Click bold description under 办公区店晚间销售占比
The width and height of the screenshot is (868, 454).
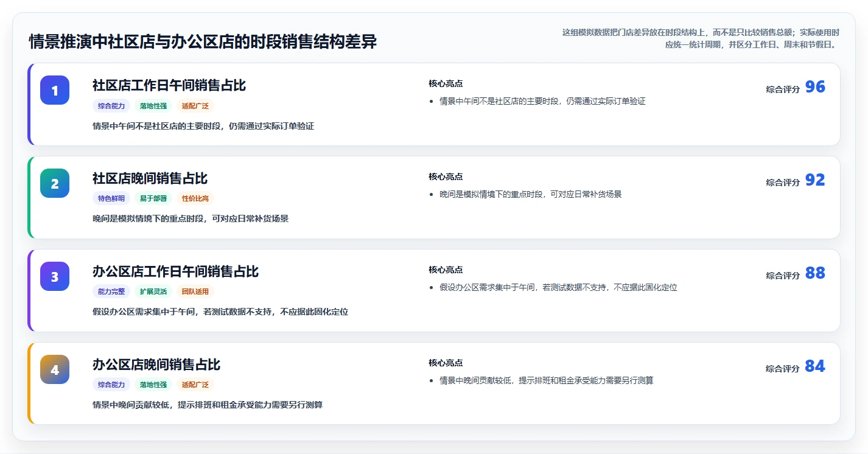pos(208,405)
